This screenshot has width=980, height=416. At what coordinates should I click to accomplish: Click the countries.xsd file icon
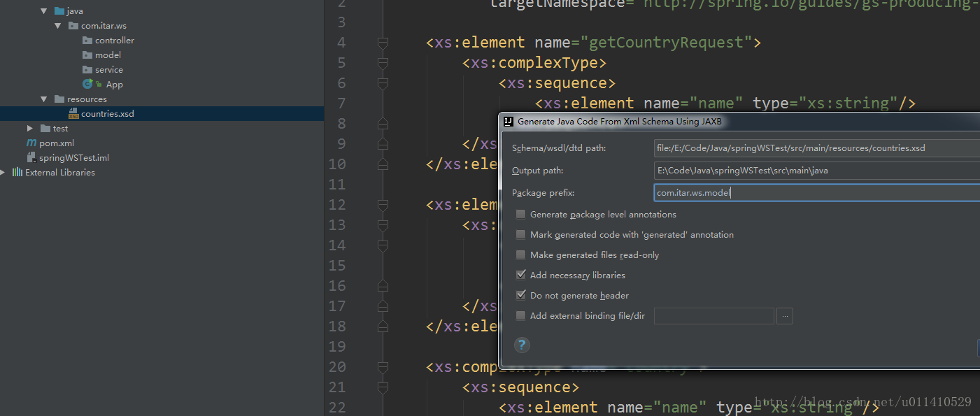73,114
